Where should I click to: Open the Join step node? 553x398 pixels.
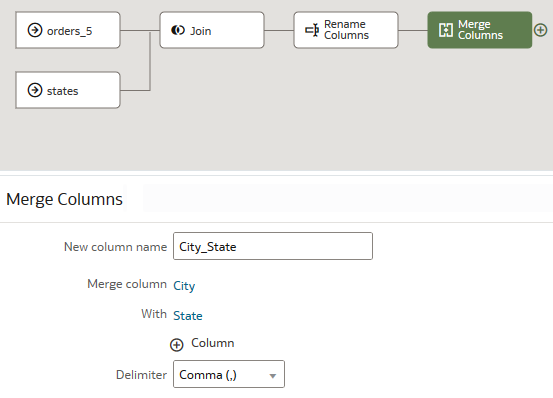212,30
